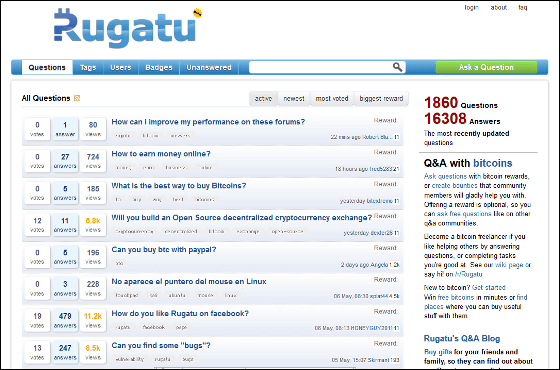The image size is (560, 370).
Task: Click the '1860 Questions' count
Action: pos(461,103)
